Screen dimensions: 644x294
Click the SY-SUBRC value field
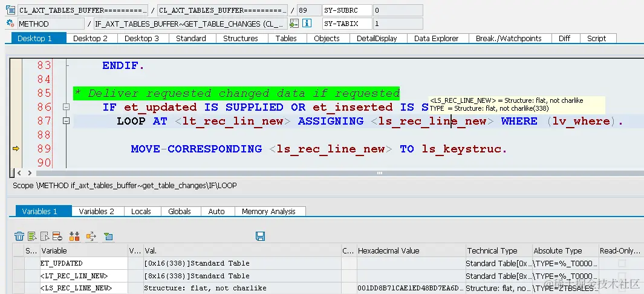[398, 10]
